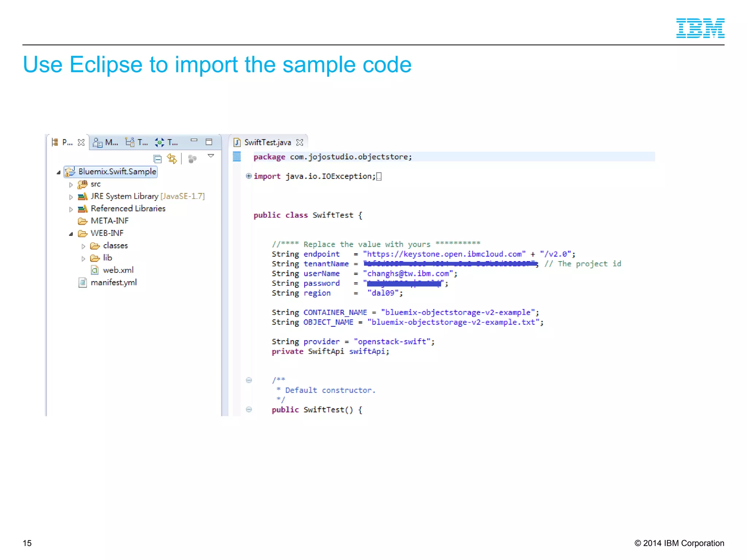Select the META-INF folder
The width and height of the screenshot is (747, 560).
(x=103, y=221)
